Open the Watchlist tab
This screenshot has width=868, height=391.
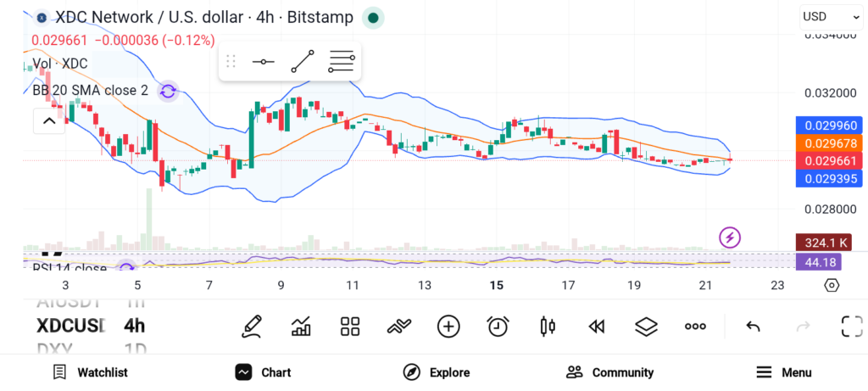tap(90, 372)
